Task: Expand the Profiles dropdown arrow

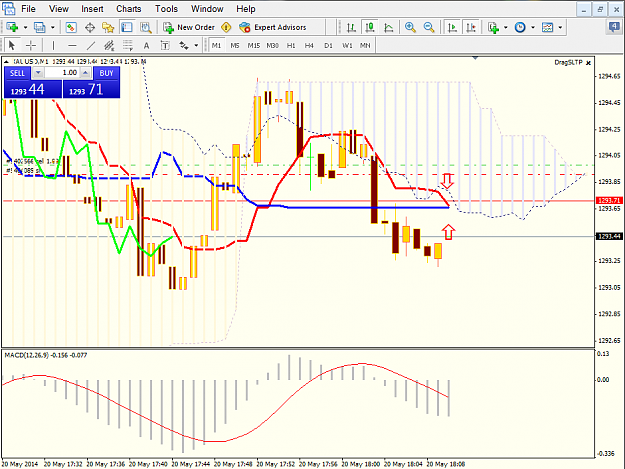Action: [53, 27]
